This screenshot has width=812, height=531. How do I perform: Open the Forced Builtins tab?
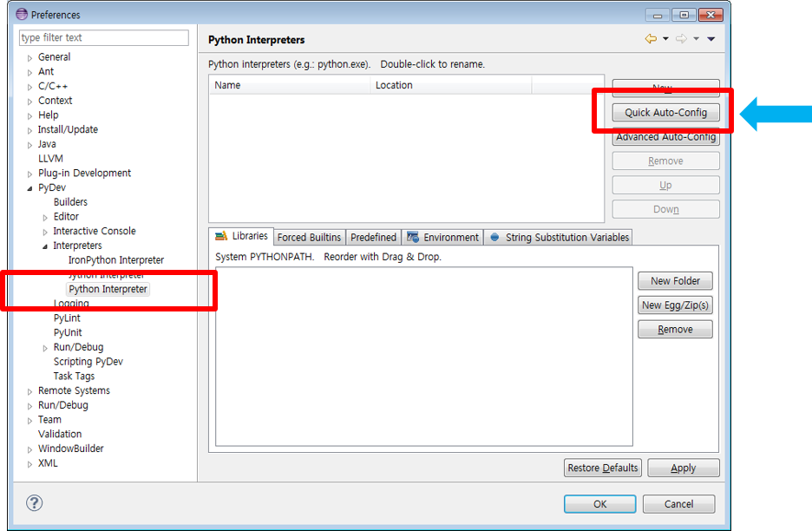click(x=309, y=238)
